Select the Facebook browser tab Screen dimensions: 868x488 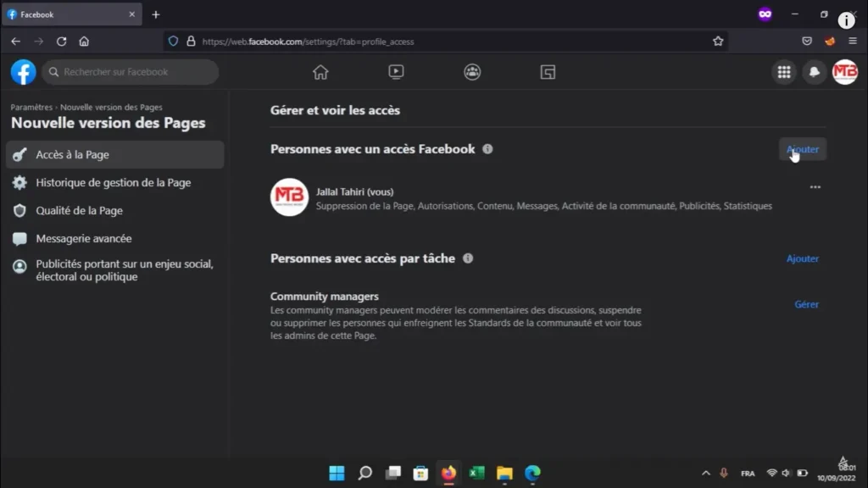(x=71, y=15)
